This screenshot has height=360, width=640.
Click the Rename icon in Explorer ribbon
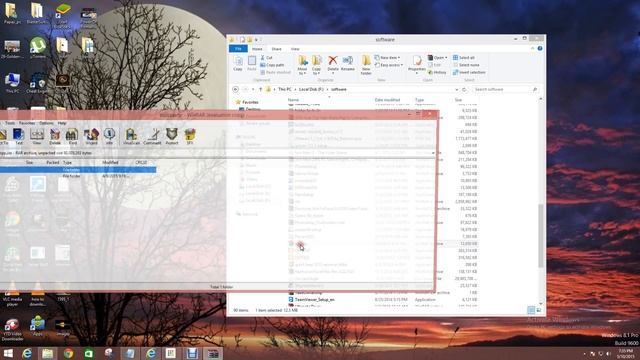coord(348,63)
